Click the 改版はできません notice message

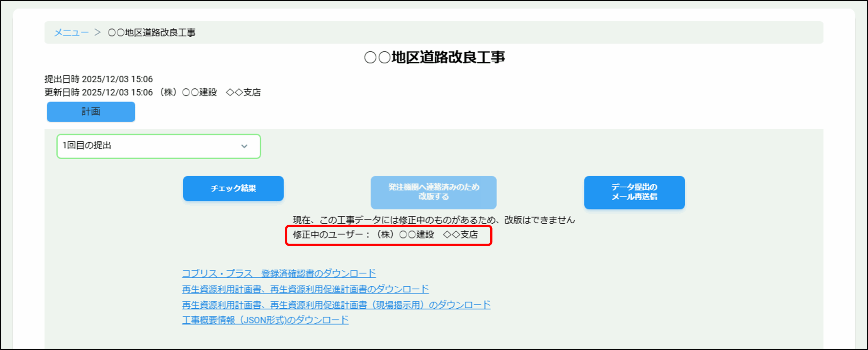pos(434,220)
